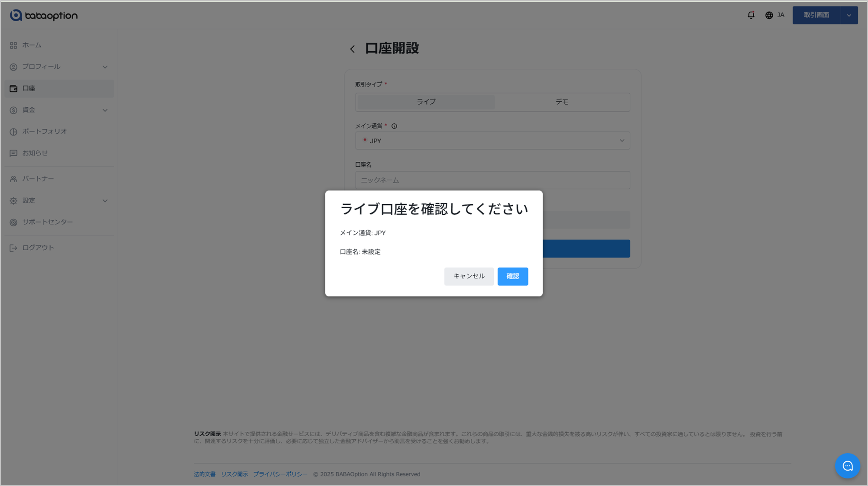Click the 口座名 nickname input field
868x486 pixels.
click(492, 180)
